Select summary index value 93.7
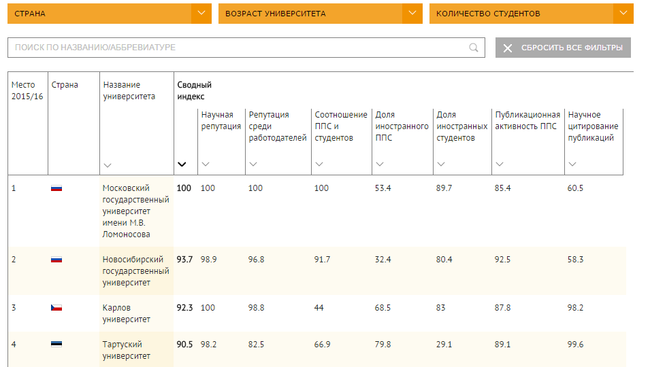Image resolution: width=650 pixels, height=367 pixels. tap(184, 260)
